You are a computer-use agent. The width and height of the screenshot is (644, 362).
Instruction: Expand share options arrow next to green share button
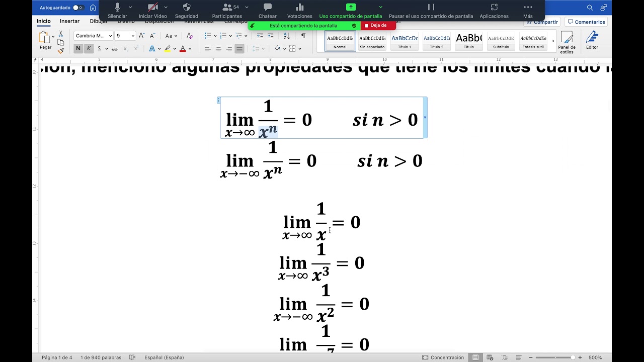tap(380, 7)
